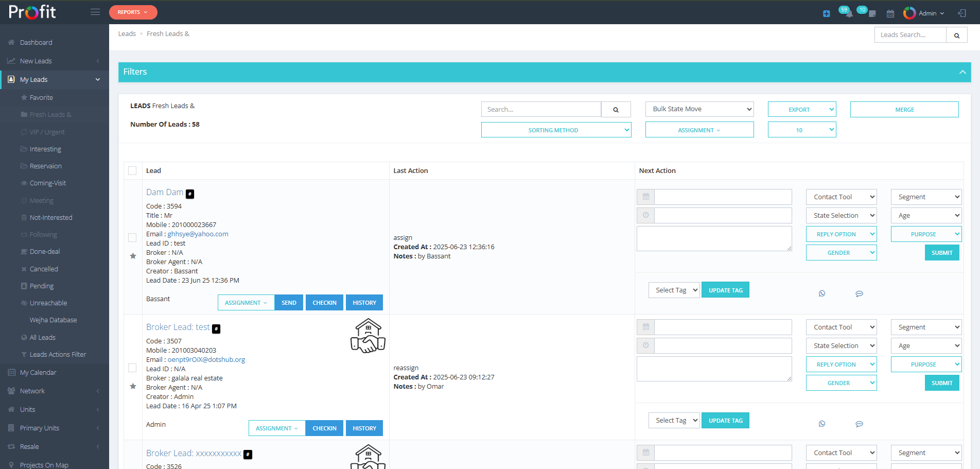Click the logout icon at top right

pyautogui.click(x=962, y=12)
